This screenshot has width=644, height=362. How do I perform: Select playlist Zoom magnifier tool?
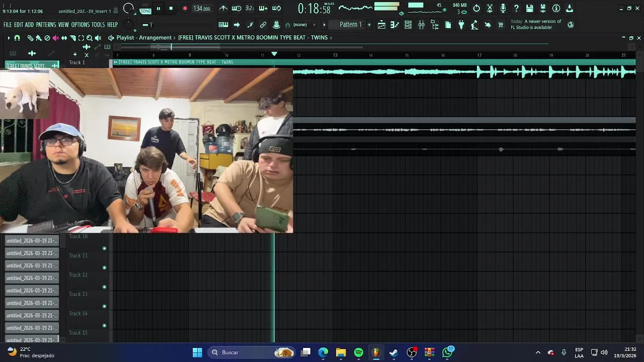[x=90, y=38]
